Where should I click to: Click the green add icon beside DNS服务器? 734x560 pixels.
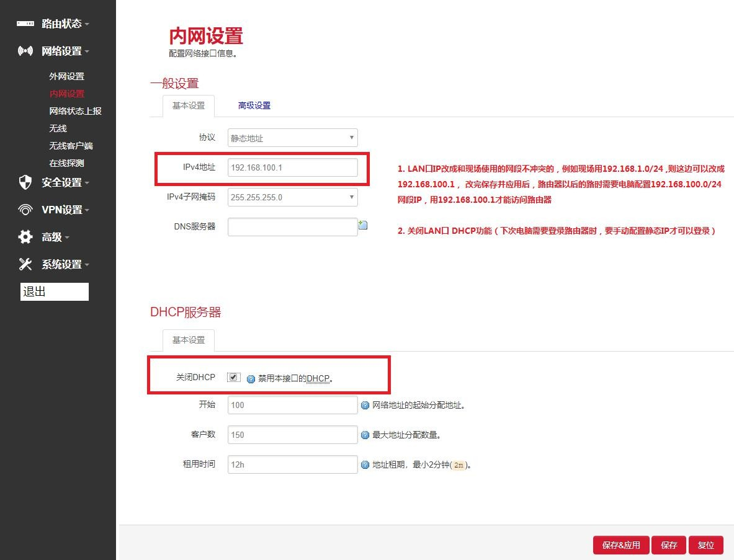[363, 225]
